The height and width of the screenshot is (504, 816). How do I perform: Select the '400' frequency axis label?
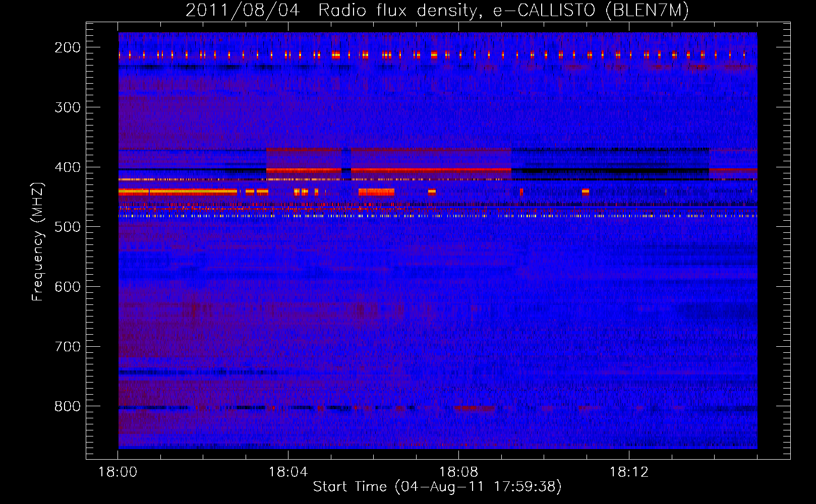pyautogui.click(x=68, y=167)
